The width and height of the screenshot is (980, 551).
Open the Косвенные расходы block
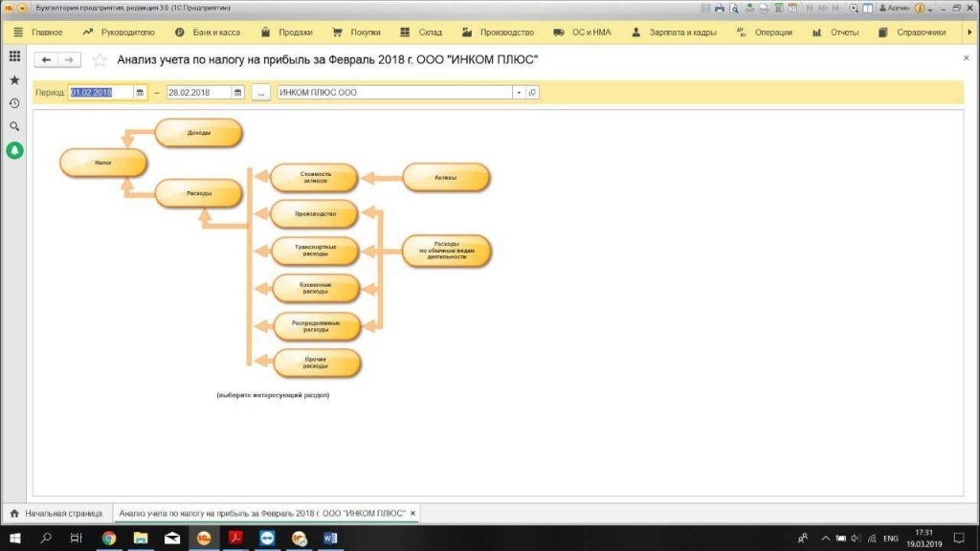point(316,288)
